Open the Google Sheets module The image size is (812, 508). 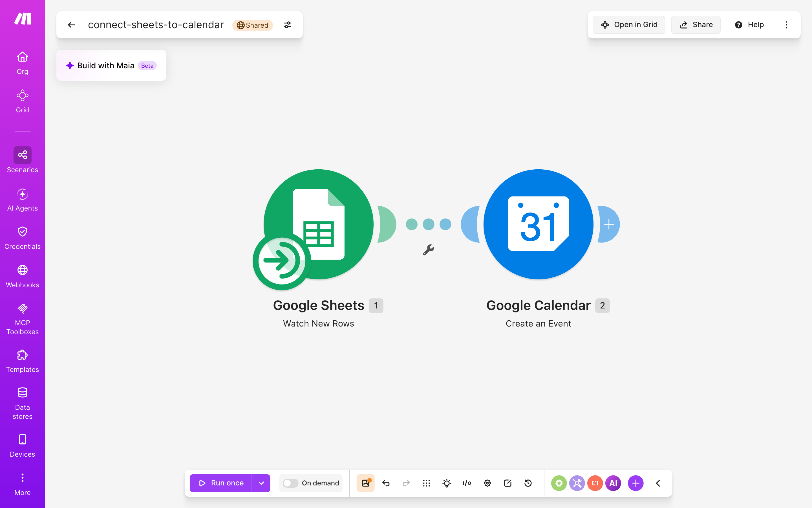point(318,224)
